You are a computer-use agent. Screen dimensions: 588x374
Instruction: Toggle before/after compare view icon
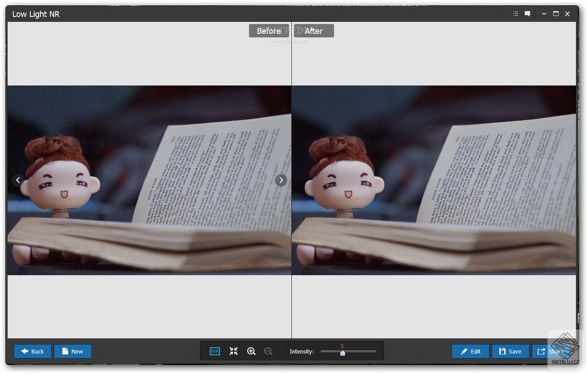coord(215,351)
